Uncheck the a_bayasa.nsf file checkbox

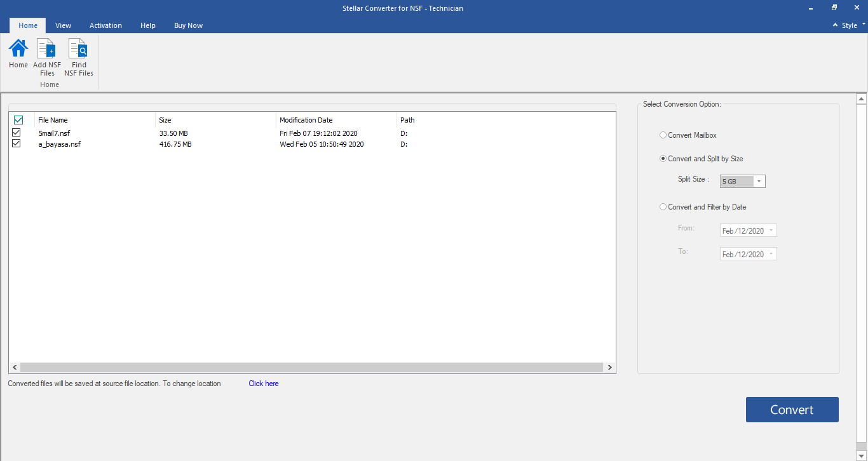[17, 144]
